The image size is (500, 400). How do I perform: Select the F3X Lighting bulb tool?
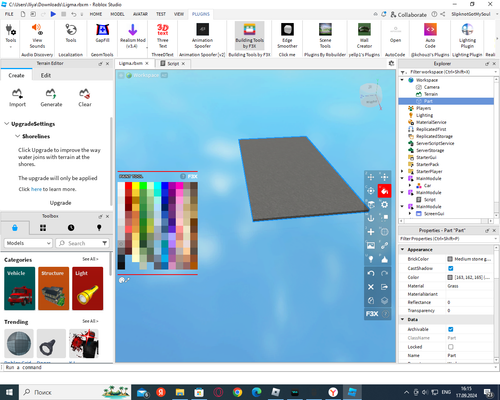coord(371,259)
